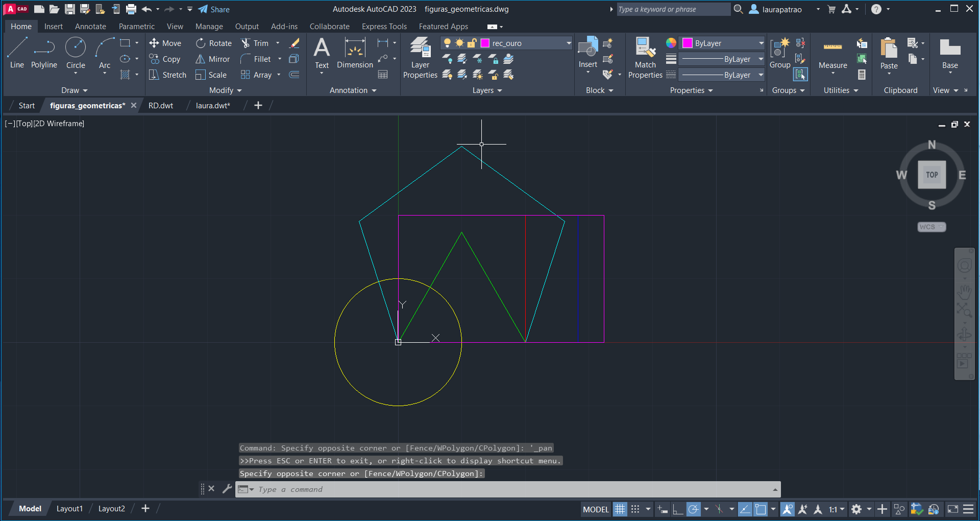
Task: Expand the Utilities panel
Action: 841,90
